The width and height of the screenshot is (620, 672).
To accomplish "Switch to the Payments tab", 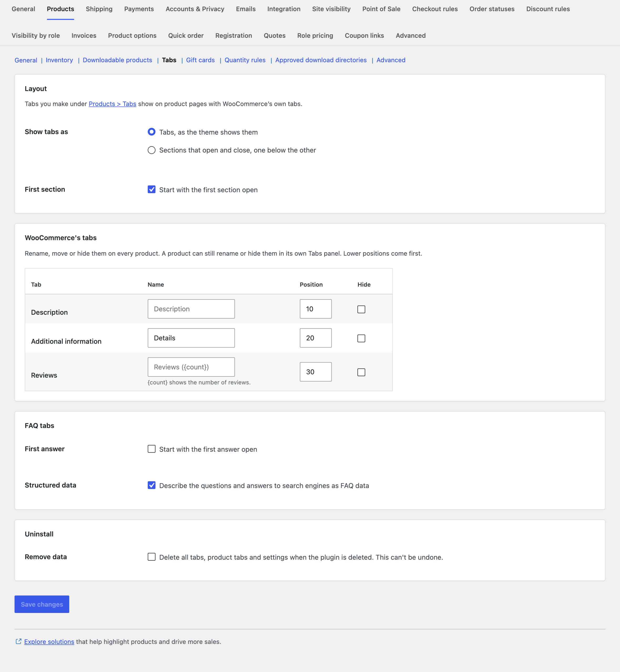I will [139, 9].
